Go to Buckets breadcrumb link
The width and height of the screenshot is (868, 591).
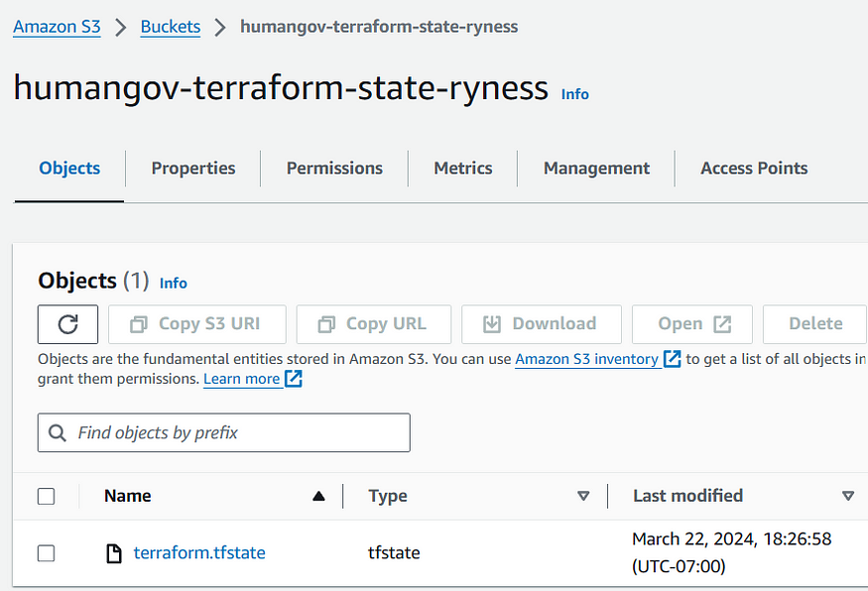click(x=171, y=27)
